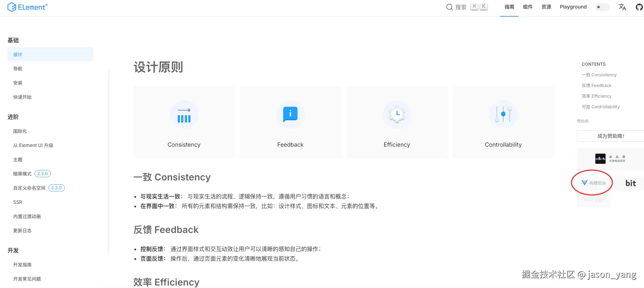Click the 2.2.0 tag beside 自定义命名空间
This screenshot has height=288, width=644.
click(x=57, y=188)
